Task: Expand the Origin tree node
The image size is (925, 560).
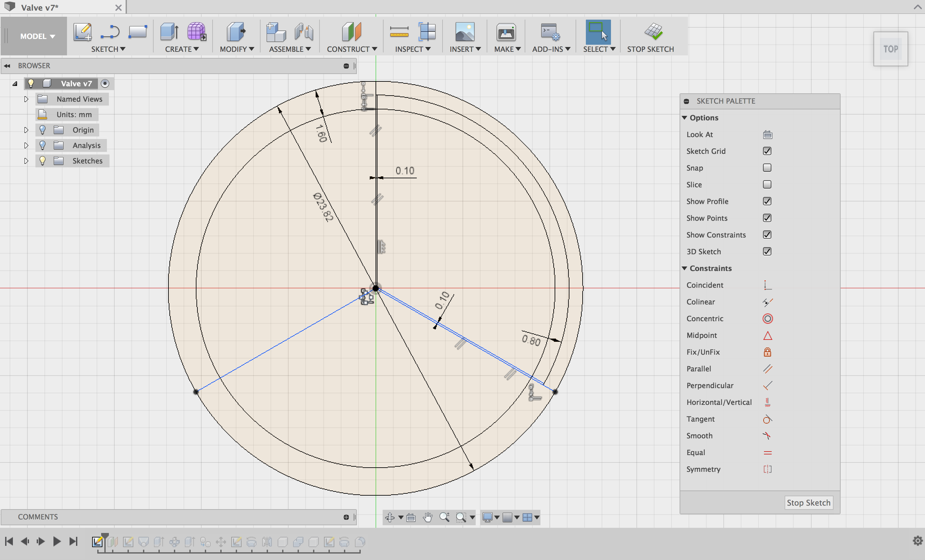Action: [x=26, y=130]
